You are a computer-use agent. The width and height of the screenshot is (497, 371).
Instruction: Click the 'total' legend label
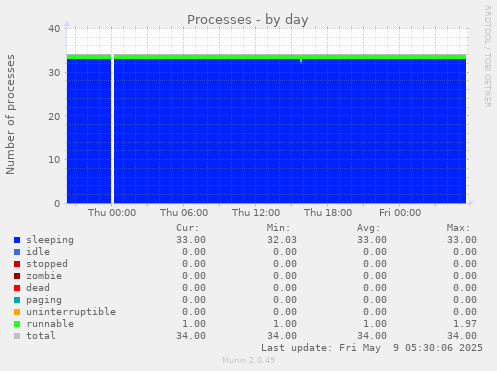(x=41, y=336)
